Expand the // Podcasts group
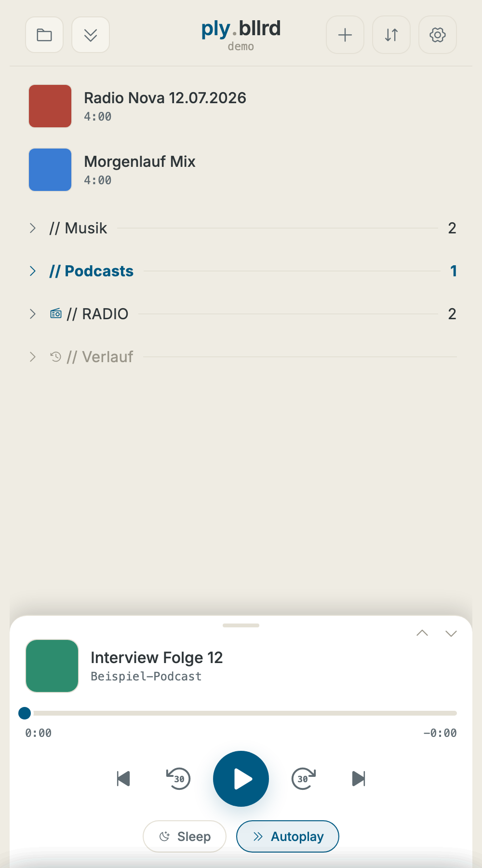Image resolution: width=482 pixels, height=868 pixels. [x=241, y=271]
